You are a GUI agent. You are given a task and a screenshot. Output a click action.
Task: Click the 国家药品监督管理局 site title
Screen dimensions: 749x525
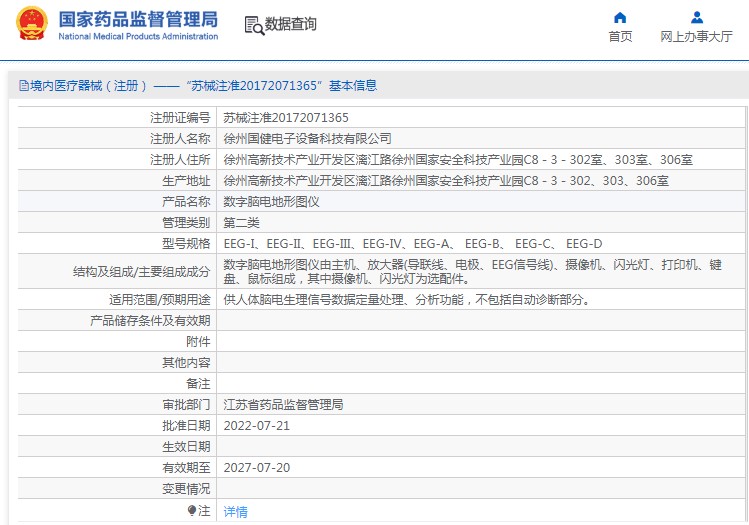(138, 19)
